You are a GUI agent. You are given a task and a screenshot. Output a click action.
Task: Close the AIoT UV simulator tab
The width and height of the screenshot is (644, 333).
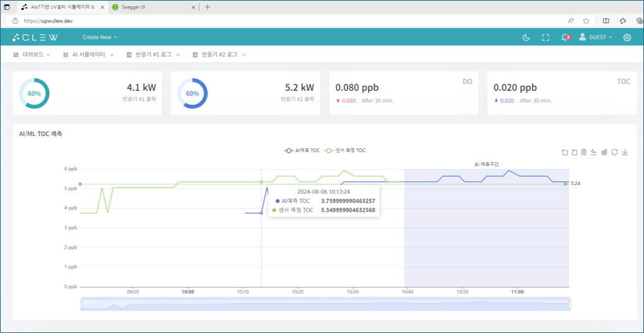(102, 7)
